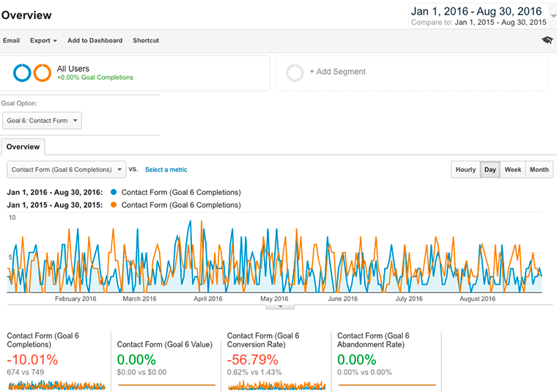Click the 674 vs 749 comparison text

(26, 372)
